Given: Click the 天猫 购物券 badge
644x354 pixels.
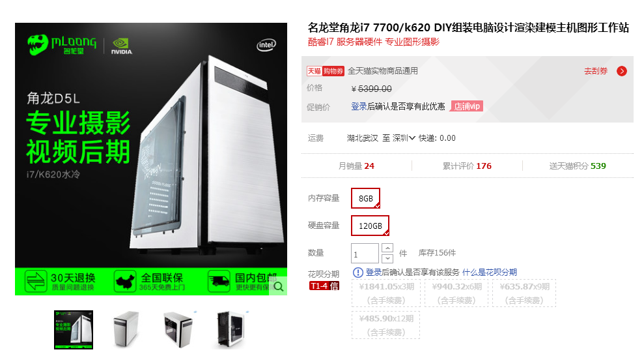Looking at the screenshot, I should point(326,71).
